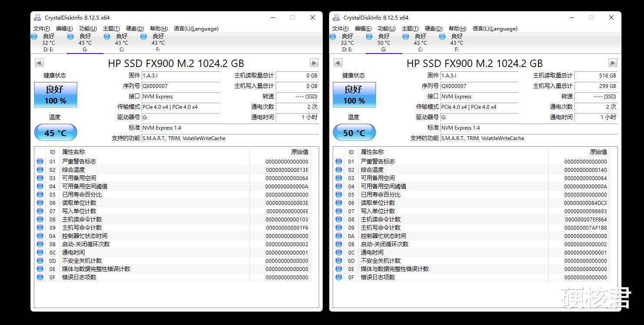This screenshot has height=325, width=644.
Task: Click status dot of 01 严重警告标志 in right window
Action: (x=339, y=161)
